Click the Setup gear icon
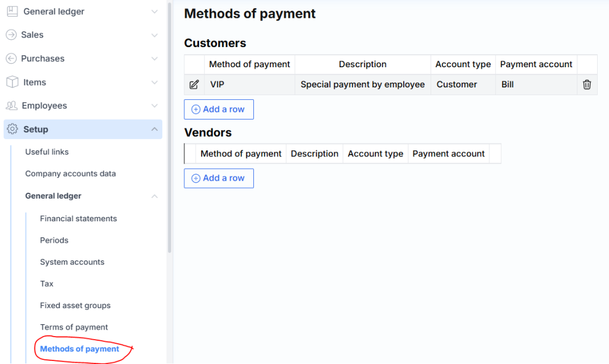This screenshot has height=364, width=609. point(12,129)
